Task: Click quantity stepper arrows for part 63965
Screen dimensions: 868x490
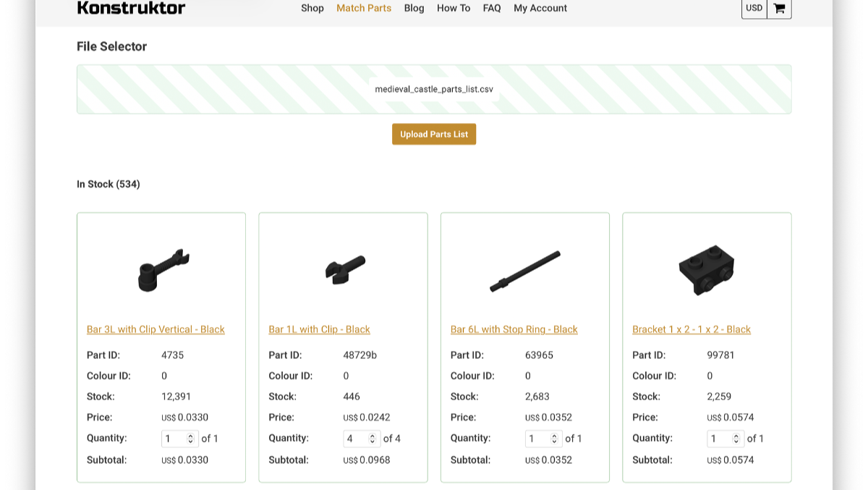Action: [x=555, y=439]
